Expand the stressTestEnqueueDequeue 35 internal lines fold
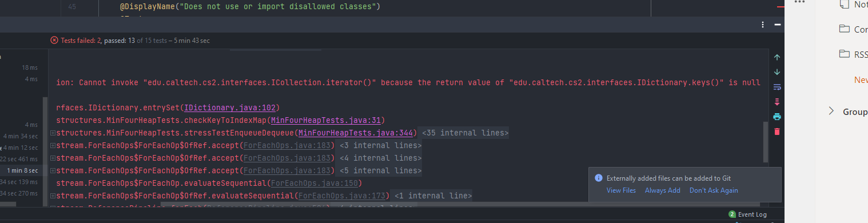 [465, 133]
